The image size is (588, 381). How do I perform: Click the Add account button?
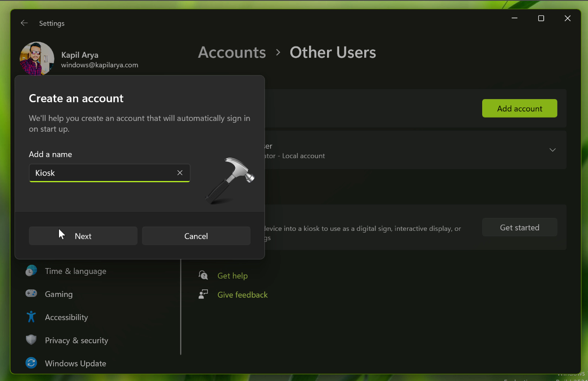(x=519, y=108)
